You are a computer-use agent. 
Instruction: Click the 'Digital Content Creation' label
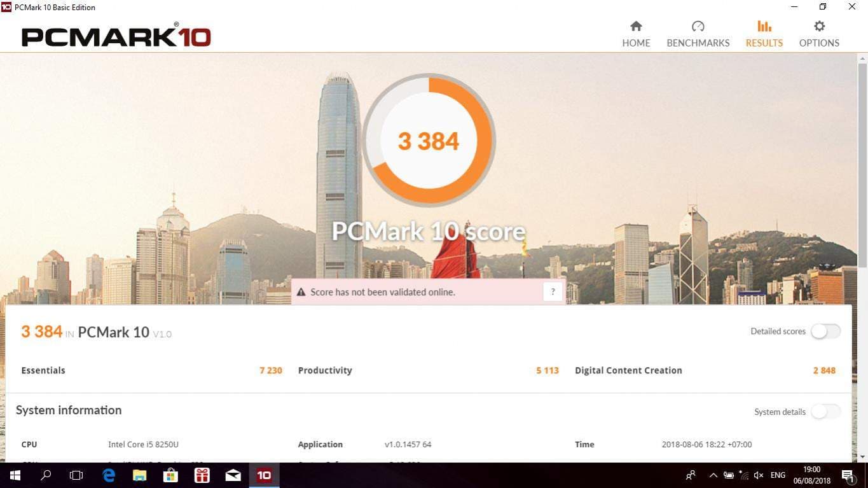(x=628, y=370)
